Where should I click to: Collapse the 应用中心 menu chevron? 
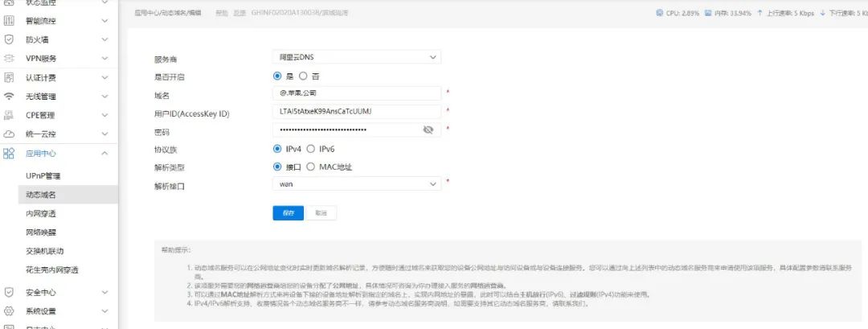click(104, 154)
